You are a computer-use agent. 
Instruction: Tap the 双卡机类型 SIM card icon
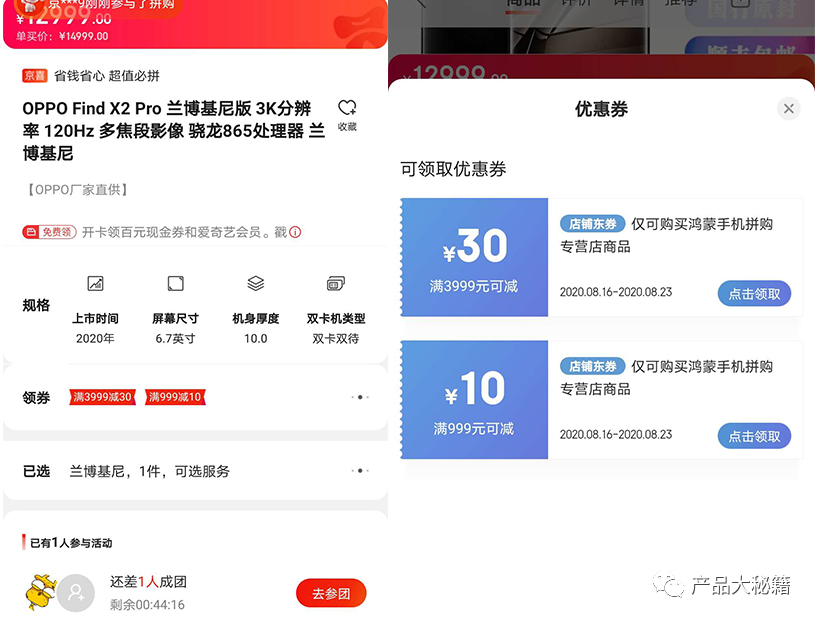click(336, 283)
